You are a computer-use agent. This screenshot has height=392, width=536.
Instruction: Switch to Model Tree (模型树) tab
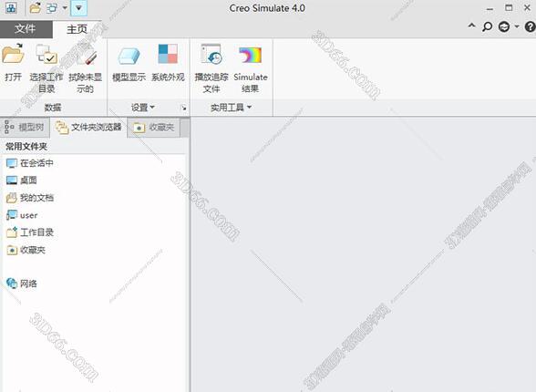click(x=25, y=127)
